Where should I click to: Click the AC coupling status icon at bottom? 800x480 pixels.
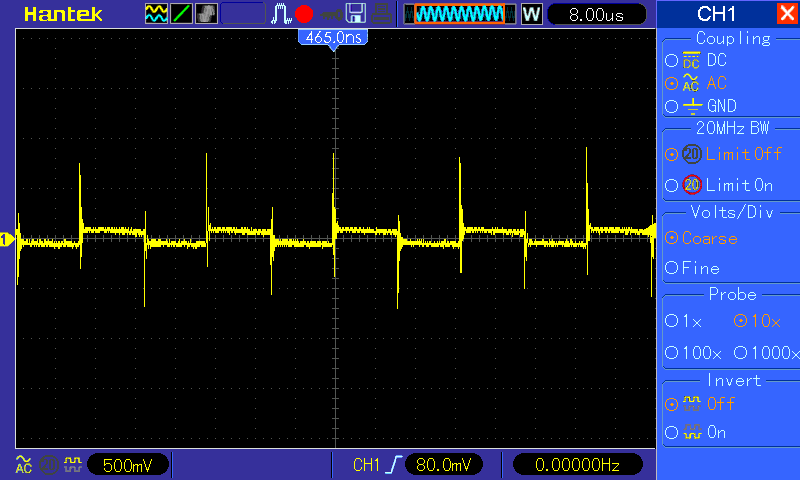pos(23,465)
